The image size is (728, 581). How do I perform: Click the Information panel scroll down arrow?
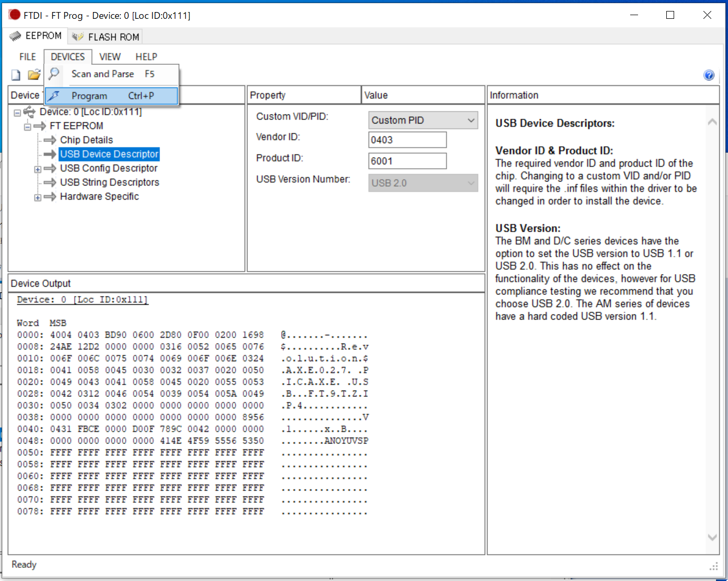pyautogui.click(x=712, y=537)
